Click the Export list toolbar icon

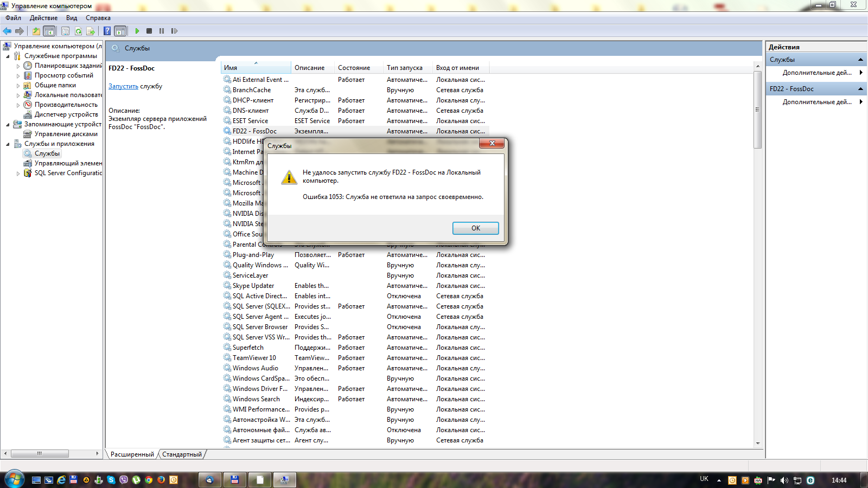(x=91, y=31)
